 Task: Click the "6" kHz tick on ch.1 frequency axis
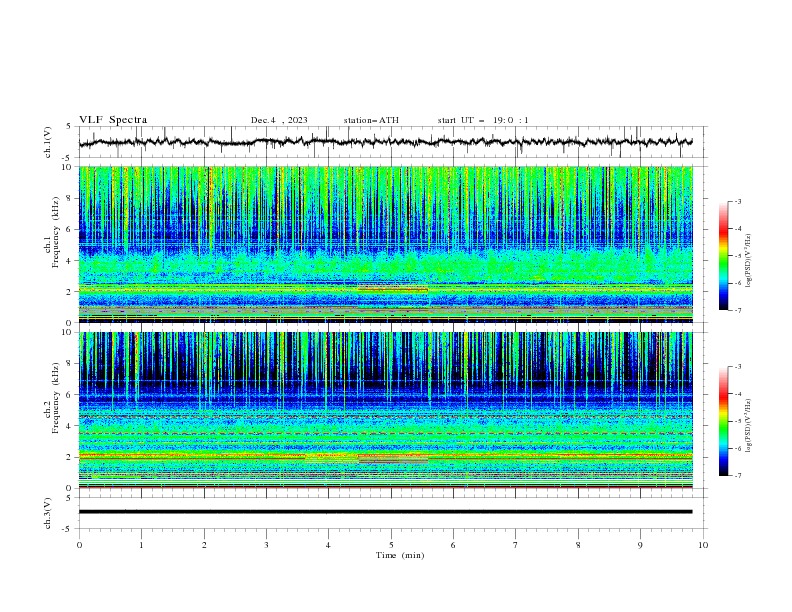(x=69, y=229)
